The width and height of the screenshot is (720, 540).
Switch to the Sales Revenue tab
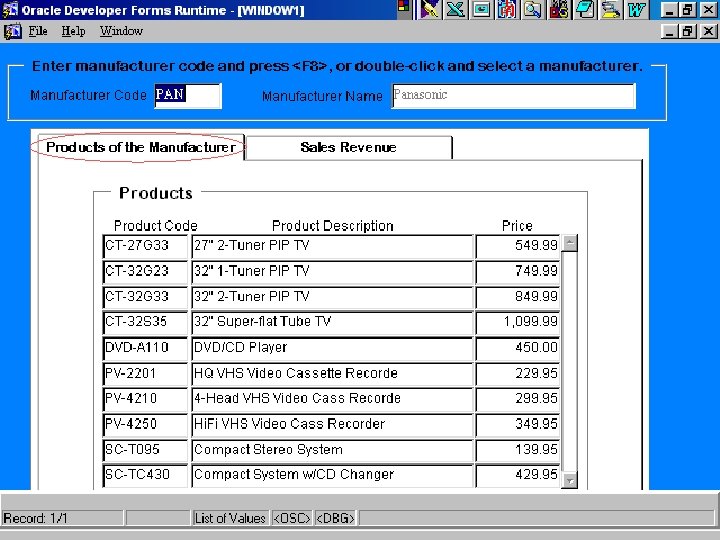tap(348, 147)
